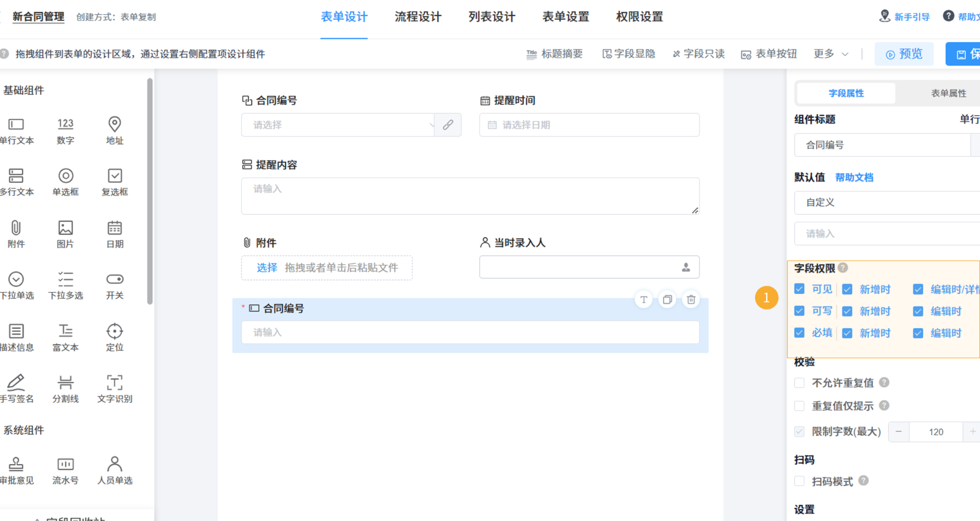
Task: Select the 开关 switch component
Action: point(115,286)
